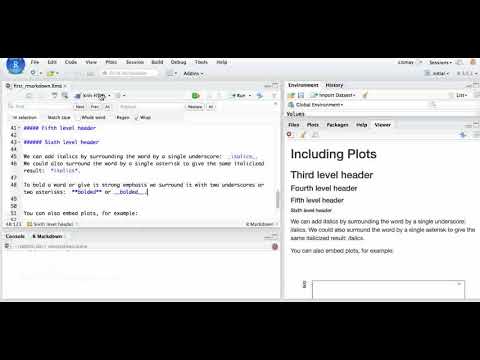Click the find/replace magnifier icon in the editor toolbar
The image size is (480, 360).
(x=65, y=96)
